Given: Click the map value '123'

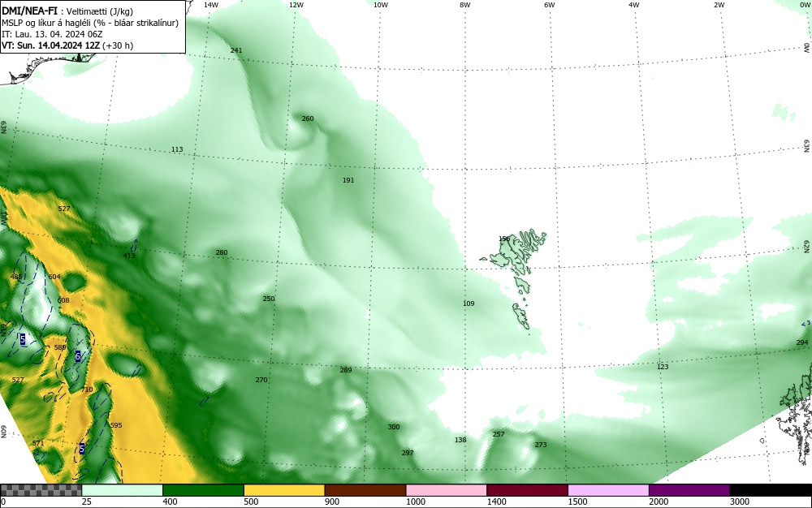Looking at the screenshot, I should 663,367.
